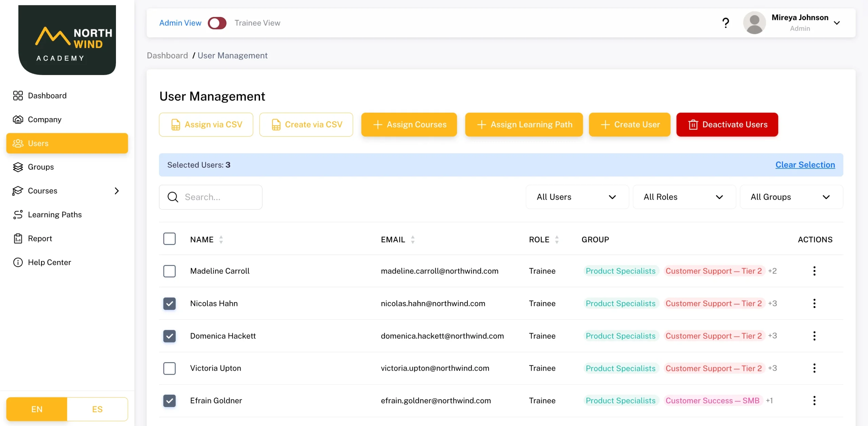The height and width of the screenshot is (426, 868).
Task: Click Create via CSV button
Action: (x=306, y=125)
